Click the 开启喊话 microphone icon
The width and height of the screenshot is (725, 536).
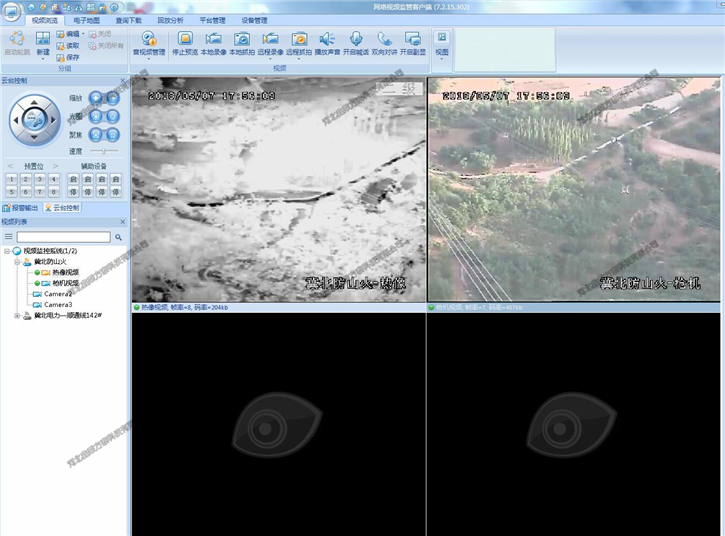tap(355, 42)
